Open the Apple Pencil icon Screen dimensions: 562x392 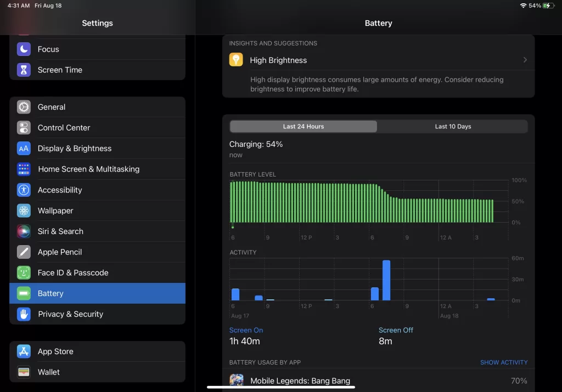(24, 252)
